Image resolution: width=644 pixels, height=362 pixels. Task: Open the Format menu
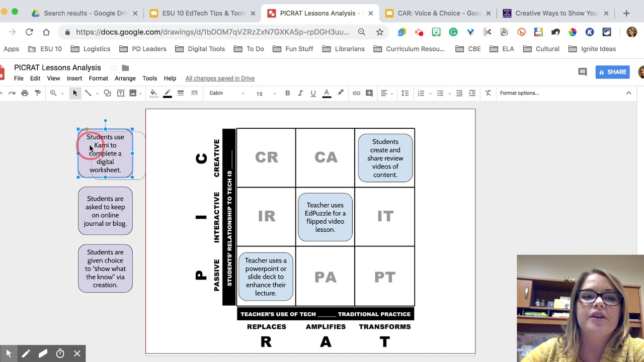pos(98,78)
